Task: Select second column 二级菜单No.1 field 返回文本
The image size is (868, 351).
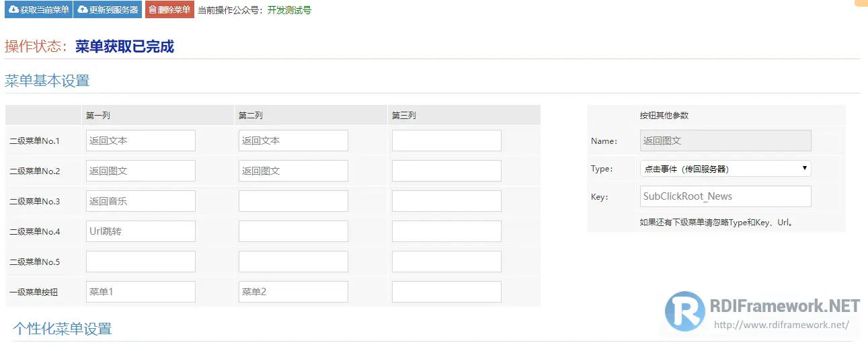Action: pyautogui.click(x=293, y=141)
